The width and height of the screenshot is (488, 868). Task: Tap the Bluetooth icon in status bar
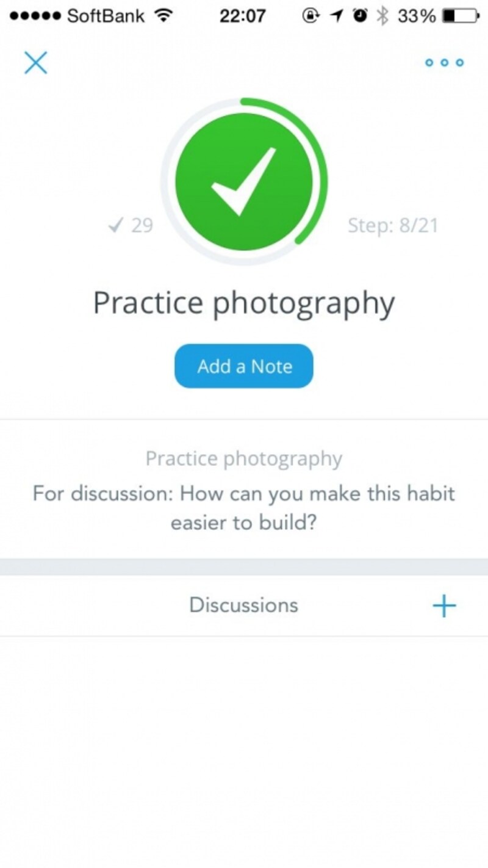(382, 16)
